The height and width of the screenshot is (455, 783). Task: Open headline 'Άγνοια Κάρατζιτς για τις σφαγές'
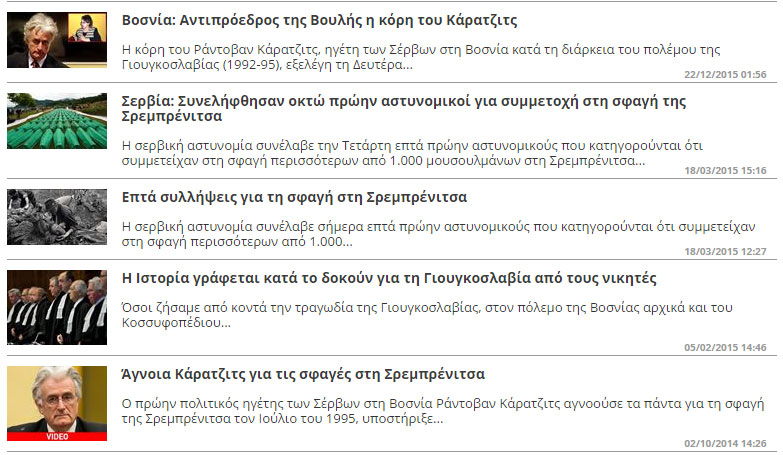point(303,374)
